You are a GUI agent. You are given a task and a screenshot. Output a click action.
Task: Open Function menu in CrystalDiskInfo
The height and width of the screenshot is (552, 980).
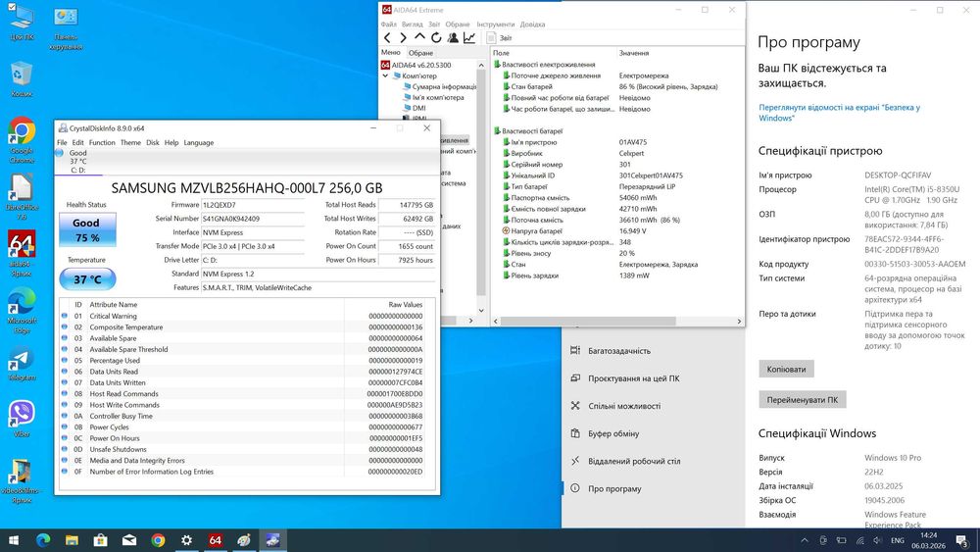[102, 142]
